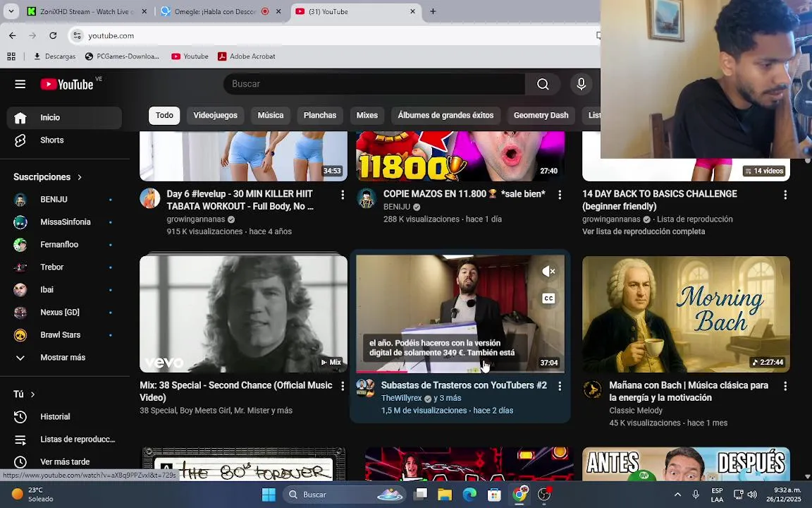Select the Geometry Dash filter chip

click(541, 116)
